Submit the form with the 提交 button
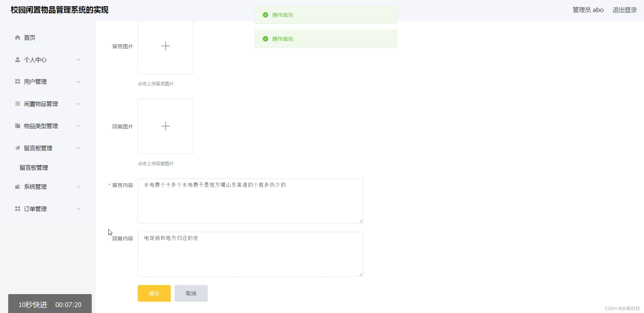 coord(154,293)
